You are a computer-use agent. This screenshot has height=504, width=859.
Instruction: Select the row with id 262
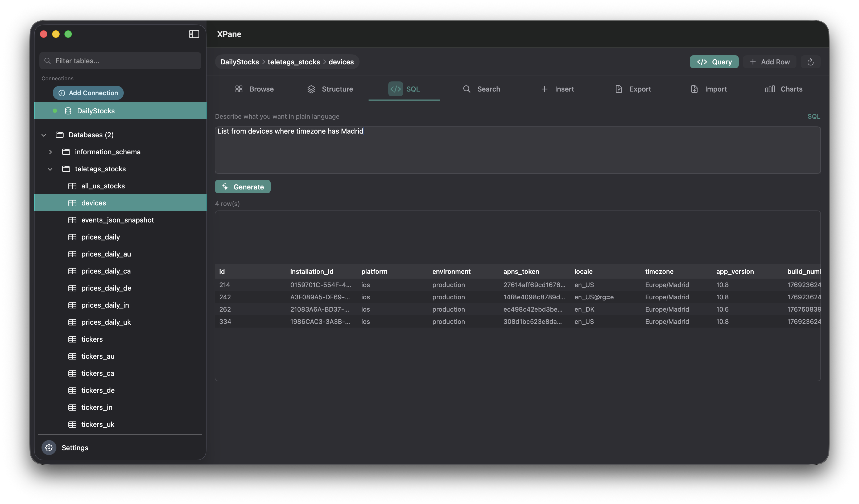click(517, 309)
